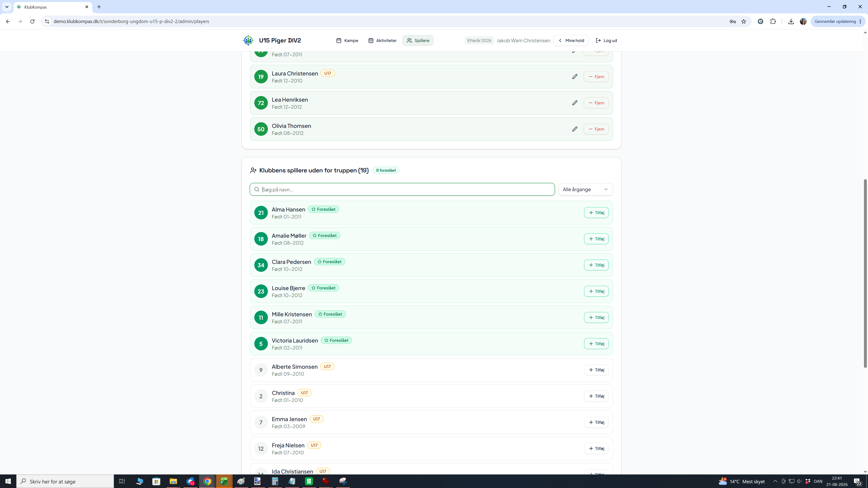
Task: Edit Laura Christensen with pencil icon
Action: (x=575, y=77)
